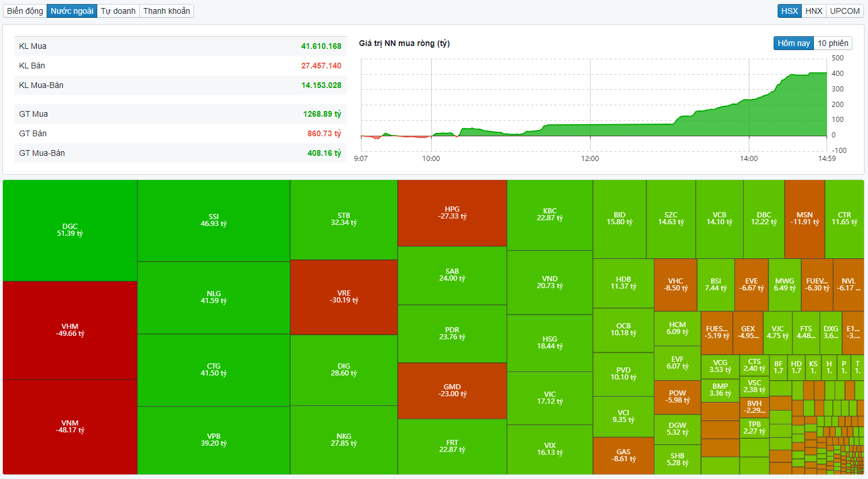Select the SAB 24.00 tỷ tile
The height and width of the screenshot is (479, 868).
click(452, 275)
